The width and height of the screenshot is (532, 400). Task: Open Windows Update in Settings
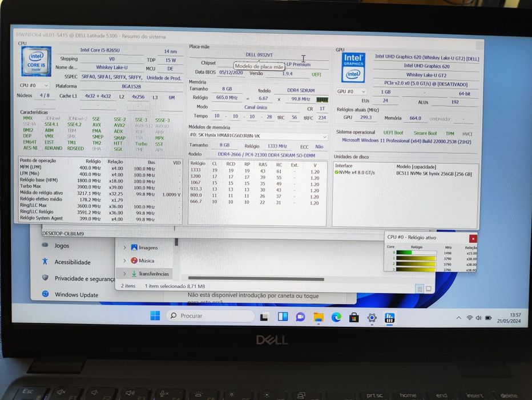(x=76, y=294)
